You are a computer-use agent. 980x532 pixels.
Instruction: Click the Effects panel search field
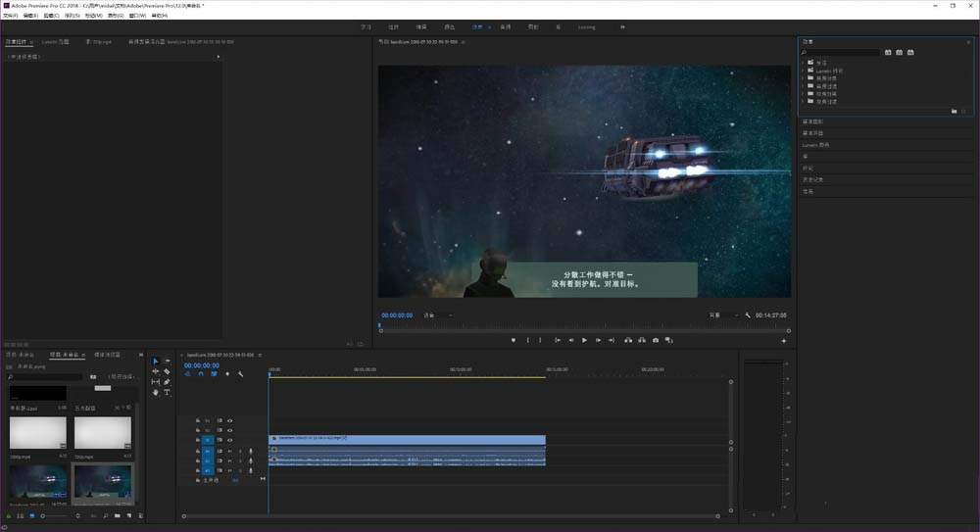coord(841,52)
